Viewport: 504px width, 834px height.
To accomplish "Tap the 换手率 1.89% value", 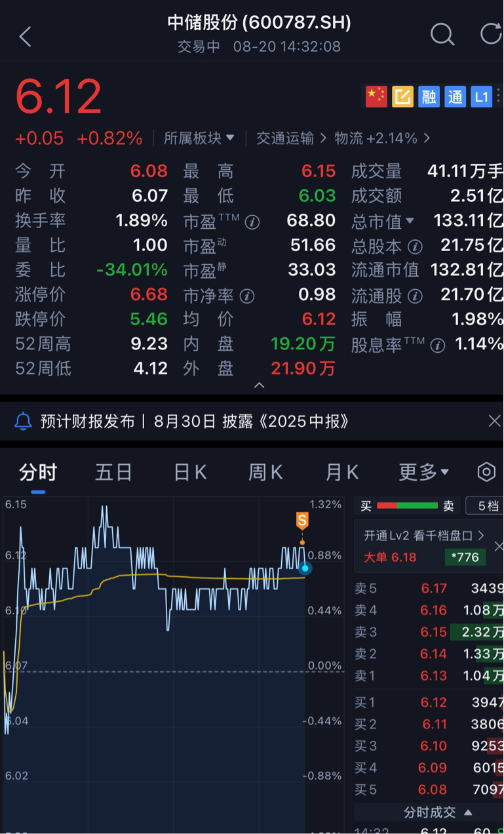I will coord(142,220).
